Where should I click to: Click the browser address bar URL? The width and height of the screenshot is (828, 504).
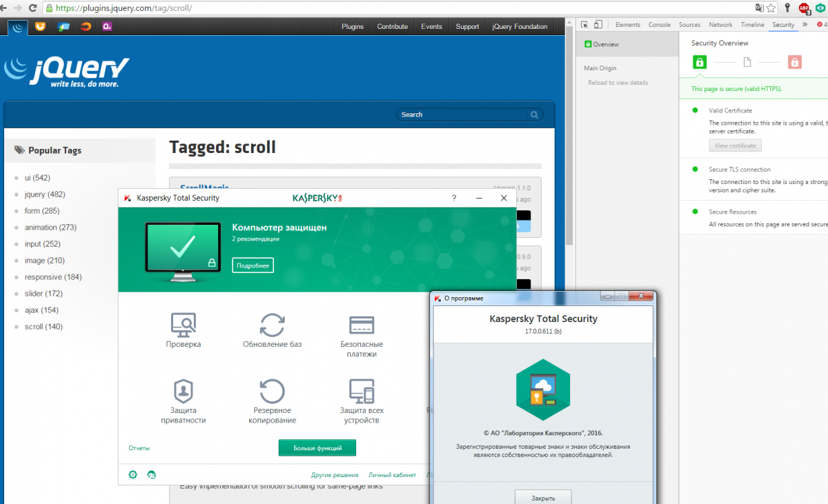tap(123, 8)
